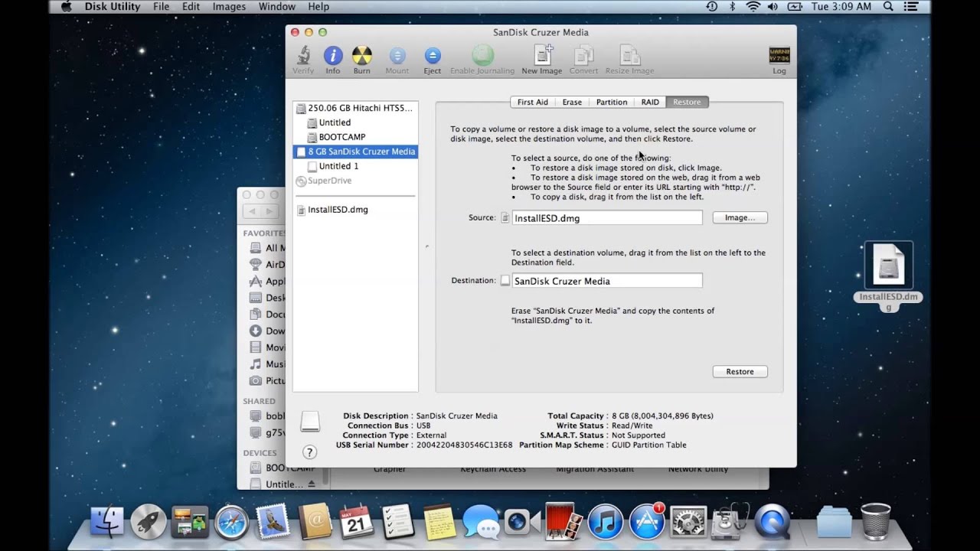Open Contacts from the Dock
This screenshot has height=551, width=980.
(x=315, y=522)
